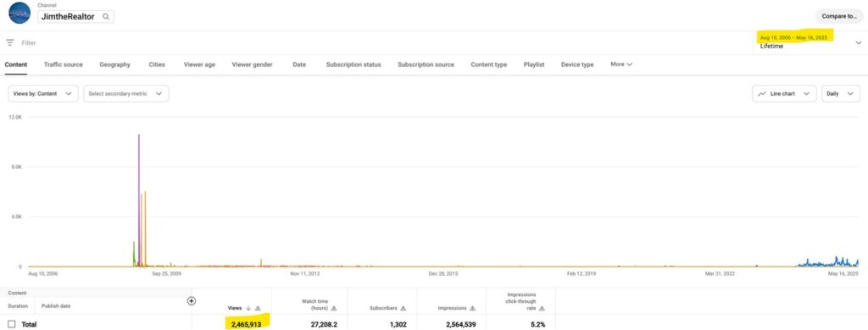The width and height of the screenshot is (868, 330).
Task: Expand the More tabs menu
Action: point(621,64)
